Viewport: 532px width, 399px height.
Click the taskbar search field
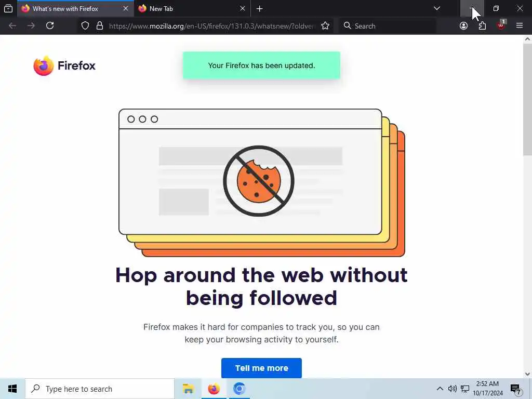[x=100, y=389]
